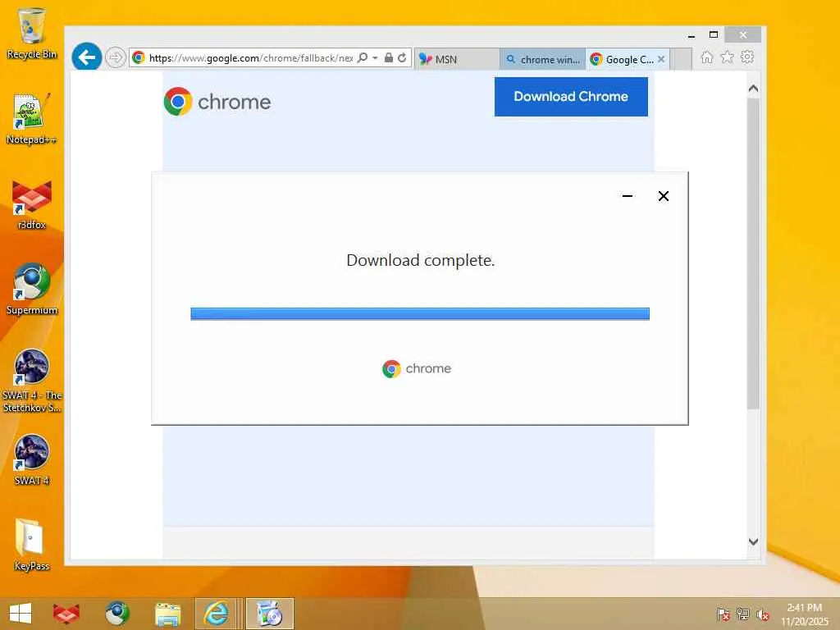Click the Download complete message
The height and width of the screenshot is (630, 840).
click(x=421, y=260)
